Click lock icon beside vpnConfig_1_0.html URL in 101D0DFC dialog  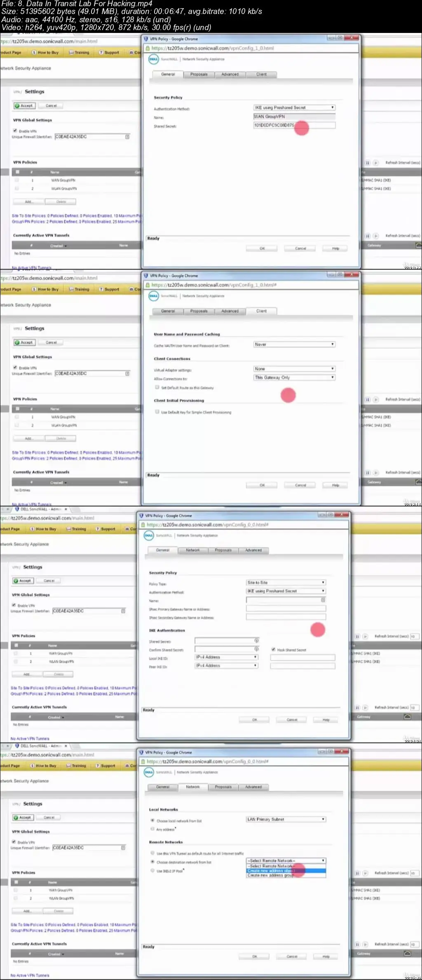point(148,48)
